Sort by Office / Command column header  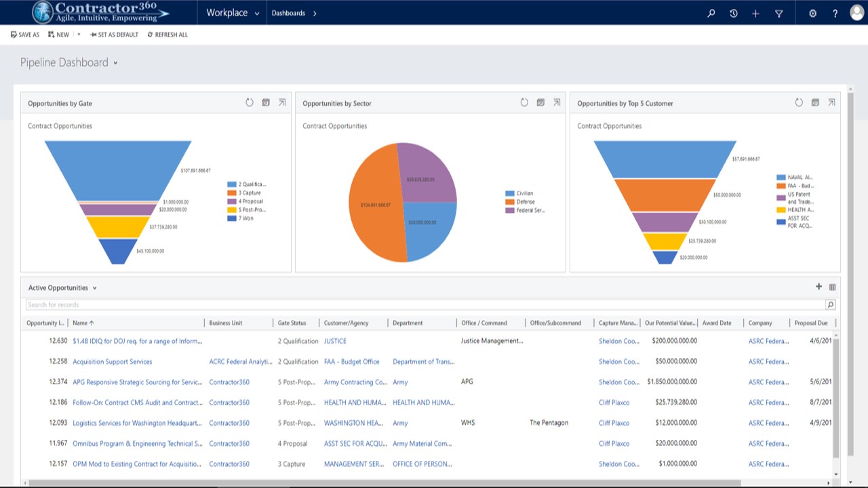[x=484, y=323]
